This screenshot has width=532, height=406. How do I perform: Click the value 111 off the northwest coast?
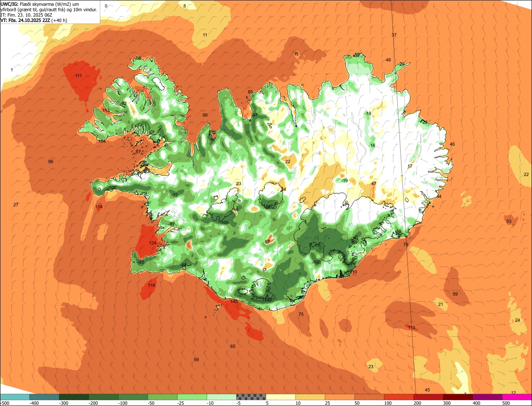(79, 76)
